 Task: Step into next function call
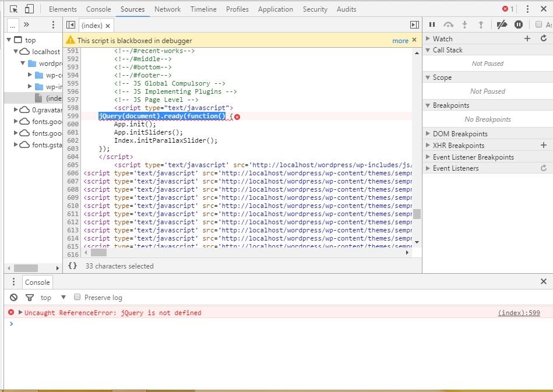point(465,24)
